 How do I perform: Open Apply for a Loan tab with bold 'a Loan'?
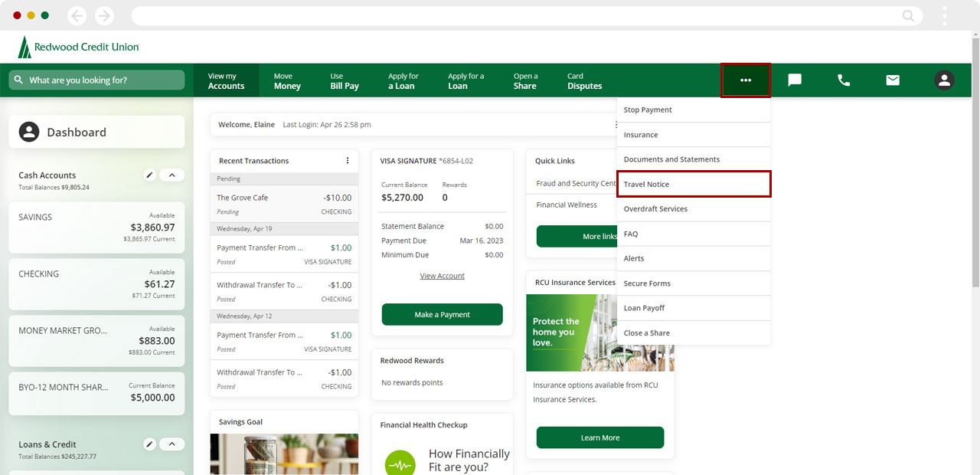coord(403,80)
